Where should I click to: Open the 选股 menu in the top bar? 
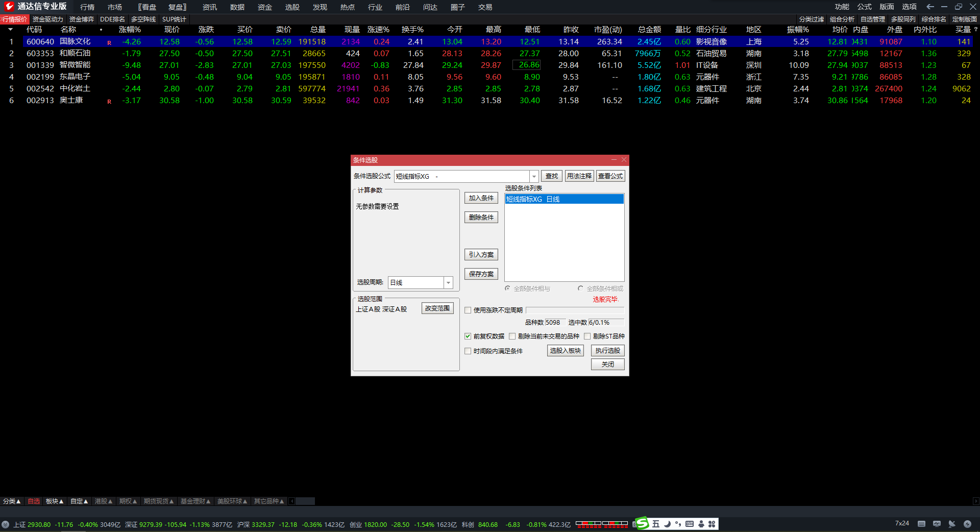pyautogui.click(x=292, y=7)
